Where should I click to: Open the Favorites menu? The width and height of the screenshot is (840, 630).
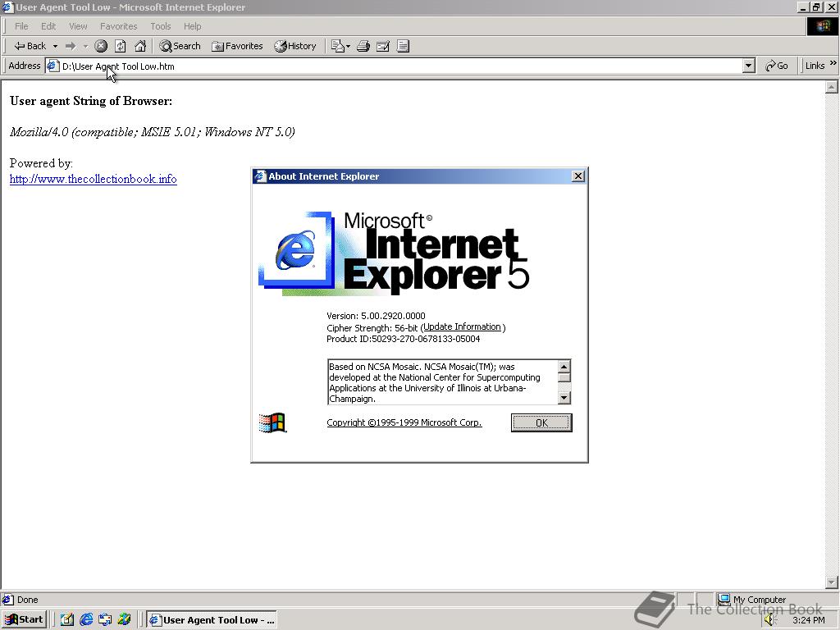tap(118, 26)
